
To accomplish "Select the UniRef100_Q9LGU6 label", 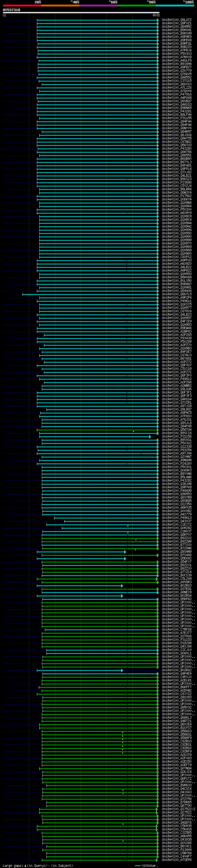I will coord(176,389).
